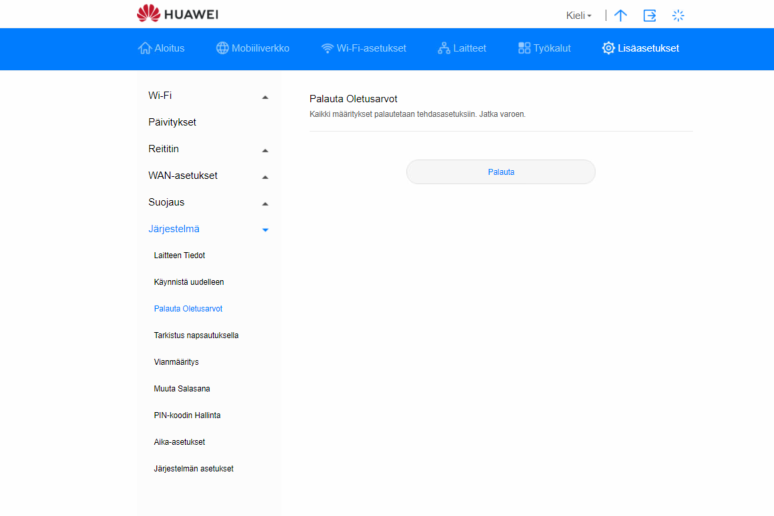Click the Huawei logo

[x=177, y=14]
